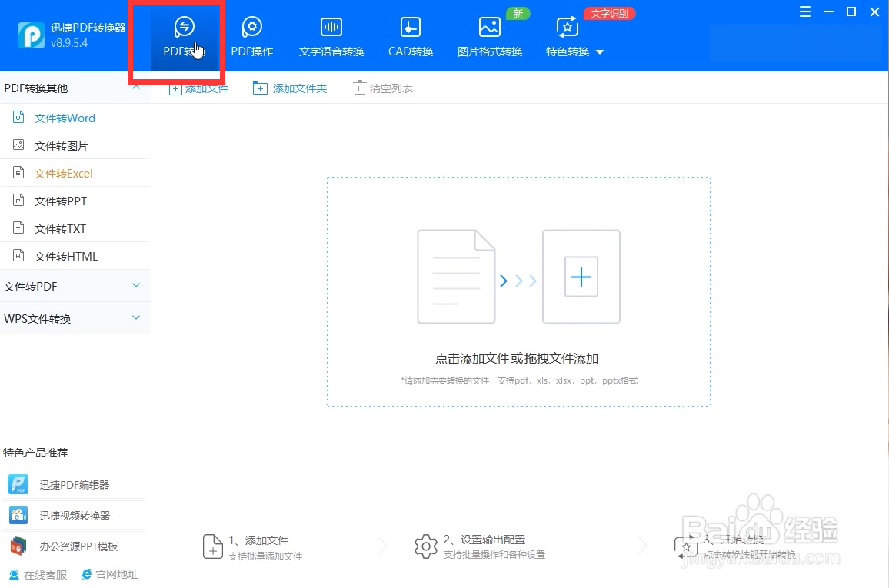This screenshot has width=889, height=588.
Task: Click the 文字识别 red badge
Action: coord(610,13)
